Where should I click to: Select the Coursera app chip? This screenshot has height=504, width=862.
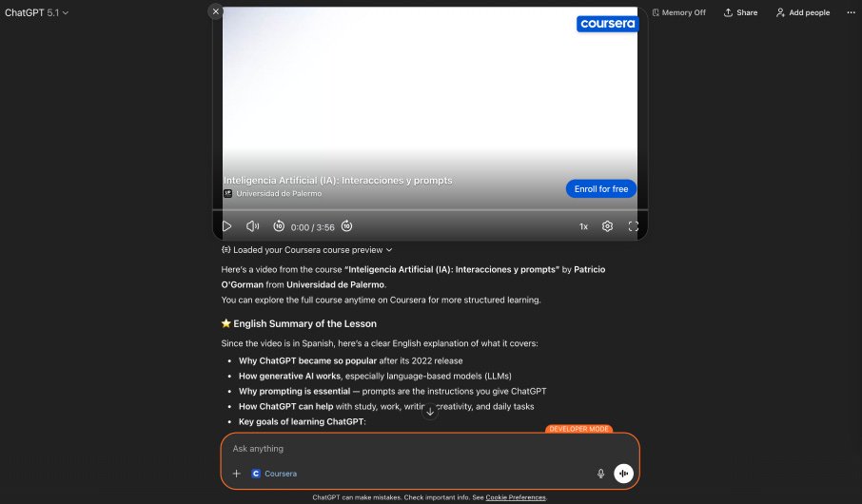click(x=274, y=474)
